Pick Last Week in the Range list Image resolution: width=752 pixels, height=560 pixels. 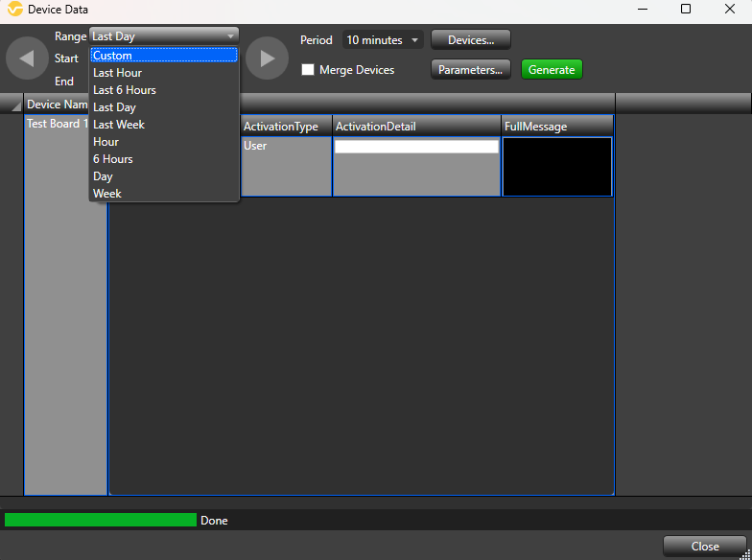[164, 125]
